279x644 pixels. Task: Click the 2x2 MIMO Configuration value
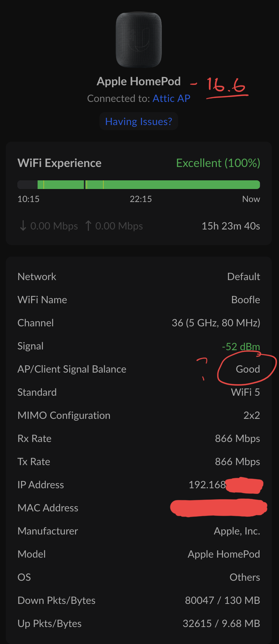coord(252,415)
